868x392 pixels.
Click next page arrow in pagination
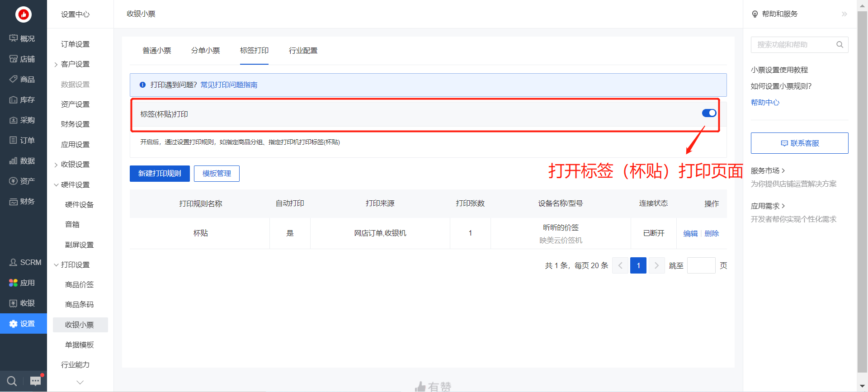click(x=656, y=265)
